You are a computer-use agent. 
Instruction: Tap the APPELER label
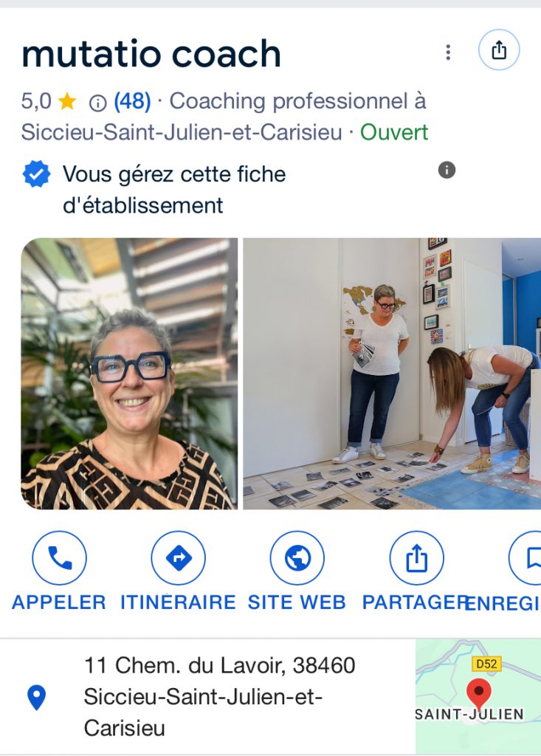(59, 602)
